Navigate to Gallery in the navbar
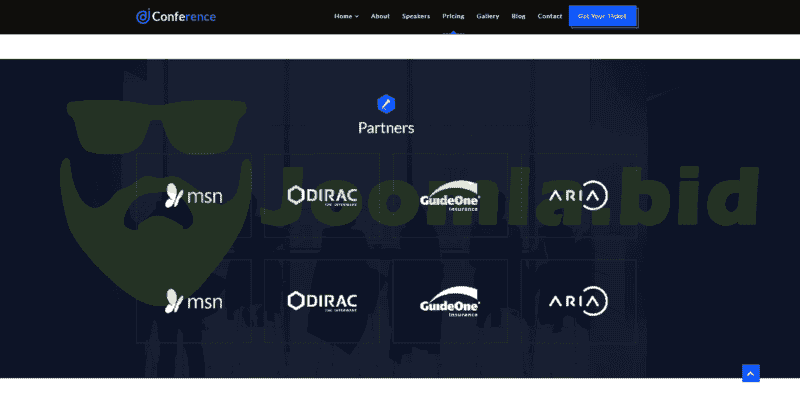 488,16
